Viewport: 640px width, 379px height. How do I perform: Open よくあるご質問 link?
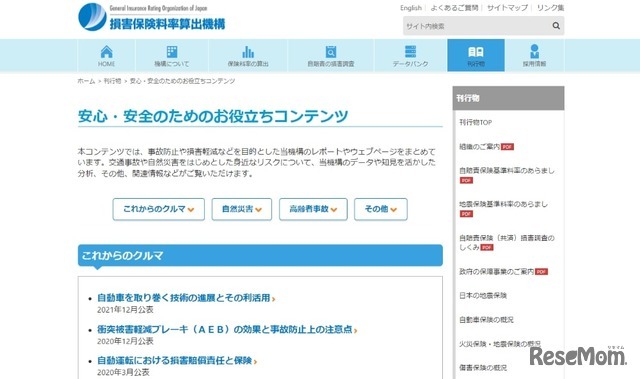click(x=454, y=8)
